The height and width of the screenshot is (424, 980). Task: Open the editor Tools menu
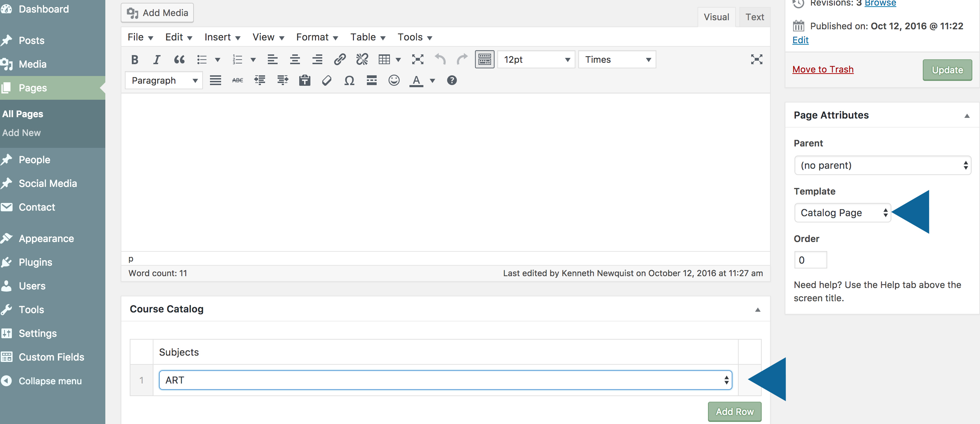tap(414, 37)
